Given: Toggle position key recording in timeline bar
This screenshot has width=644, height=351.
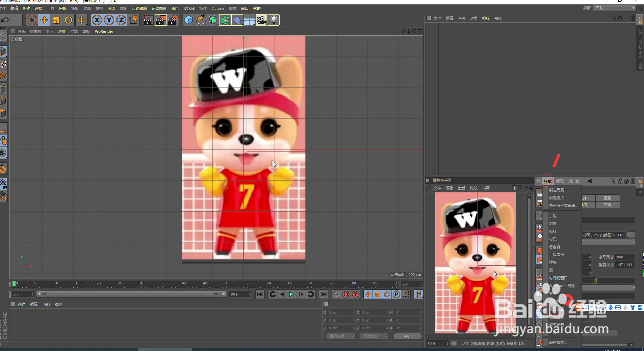Looking at the screenshot, I should click(x=368, y=294).
